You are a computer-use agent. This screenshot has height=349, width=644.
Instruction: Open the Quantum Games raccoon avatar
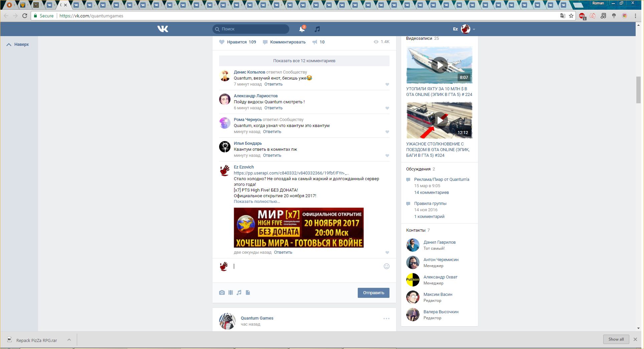tap(227, 321)
